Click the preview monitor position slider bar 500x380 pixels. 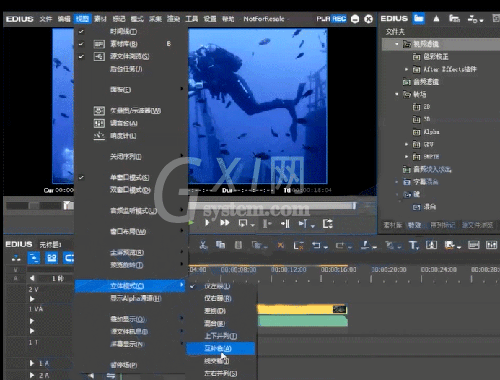click(x=273, y=206)
